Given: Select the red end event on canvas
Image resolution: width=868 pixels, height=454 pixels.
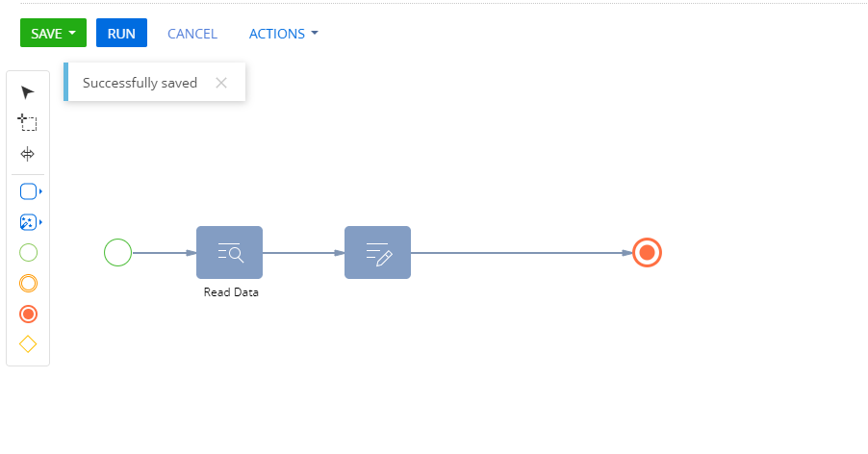Looking at the screenshot, I should (647, 253).
